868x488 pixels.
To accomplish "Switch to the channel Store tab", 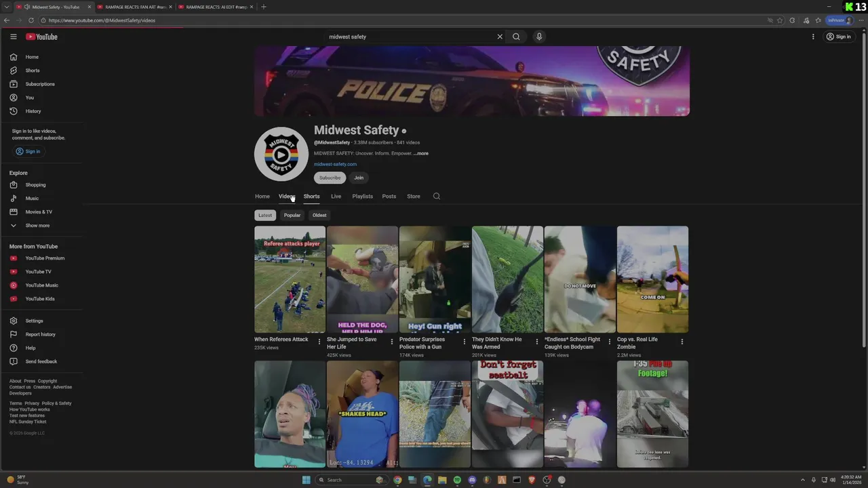I will point(414,196).
